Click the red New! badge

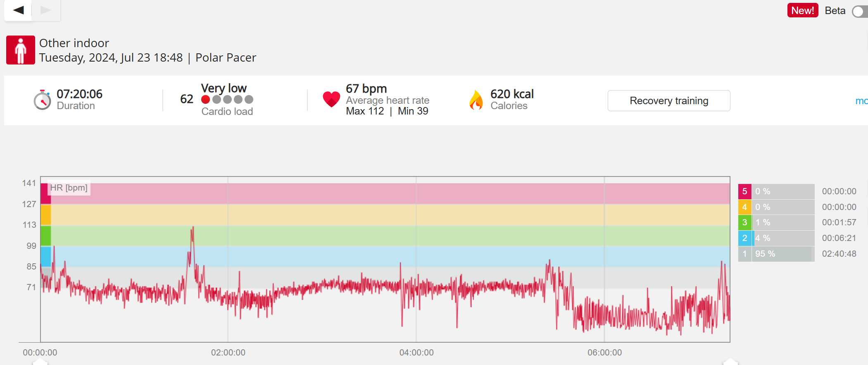pyautogui.click(x=802, y=10)
